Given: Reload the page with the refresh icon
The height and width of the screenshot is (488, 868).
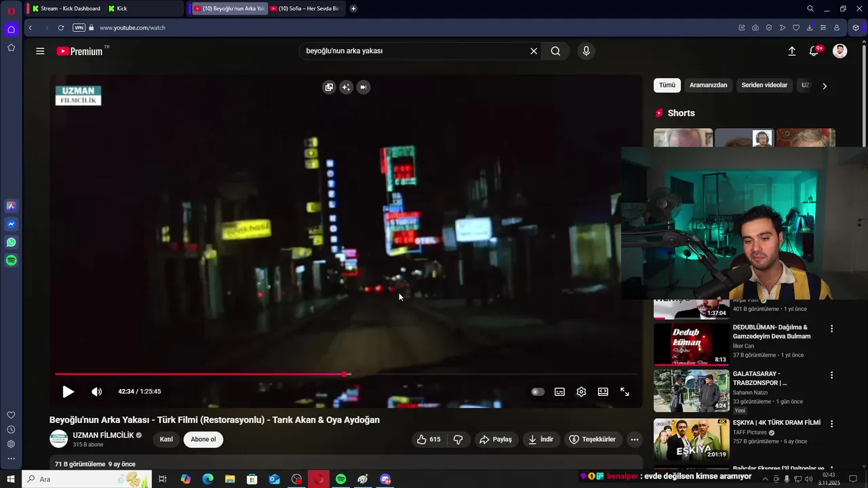Looking at the screenshot, I should tap(61, 28).
